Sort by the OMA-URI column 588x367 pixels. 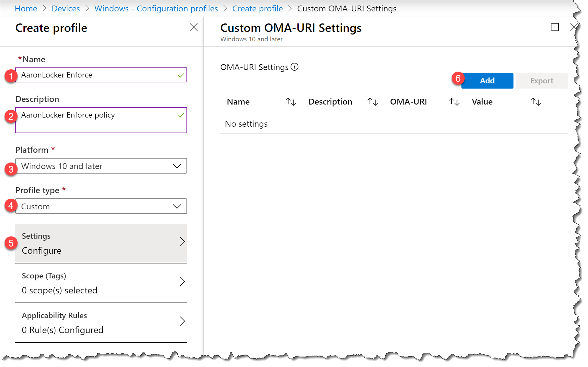coord(454,102)
